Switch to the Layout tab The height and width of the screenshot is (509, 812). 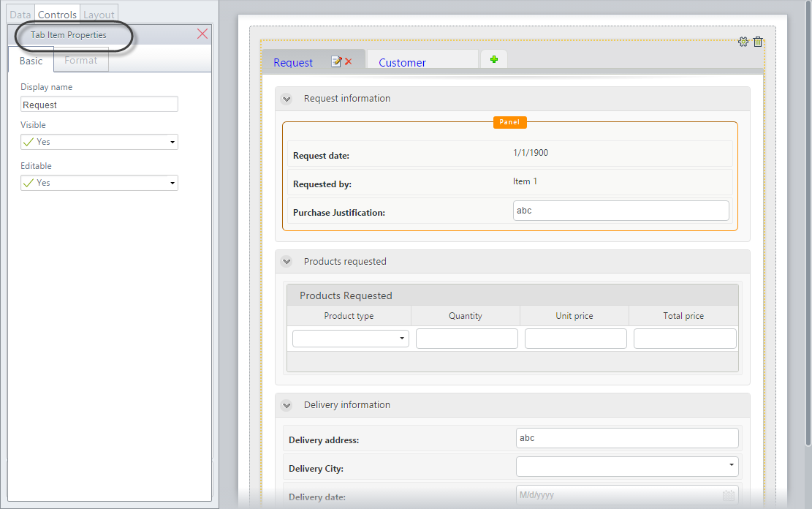coord(99,15)
